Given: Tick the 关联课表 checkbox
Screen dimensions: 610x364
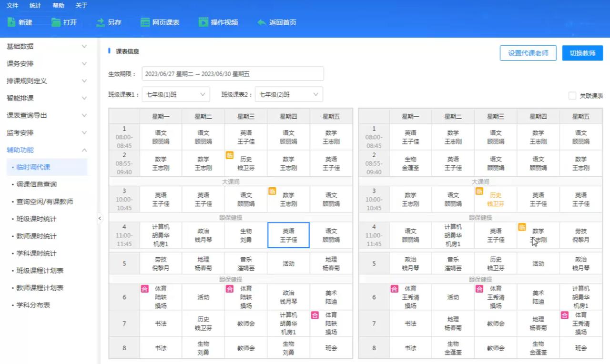Looking at the screenshot, I should 572,95.
